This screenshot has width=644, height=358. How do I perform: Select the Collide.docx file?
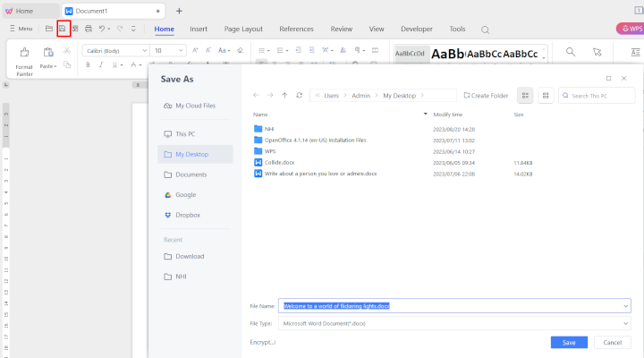[279, 162]
